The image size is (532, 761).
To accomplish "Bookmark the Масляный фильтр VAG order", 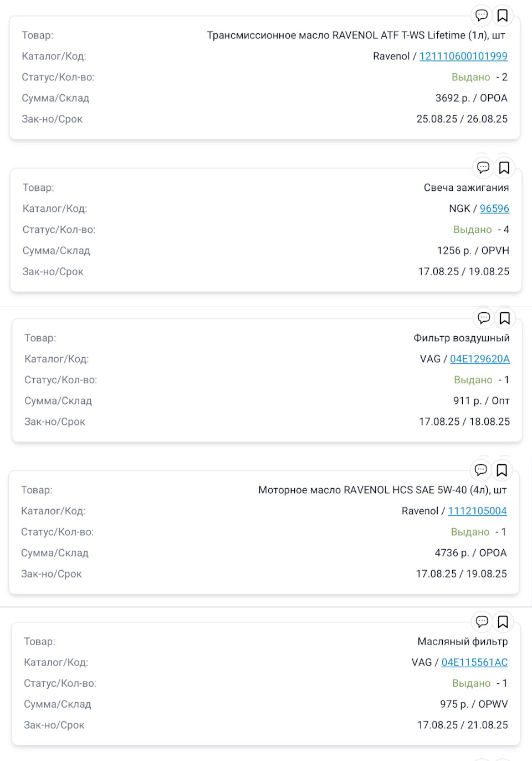I will [x=503, y=621].
